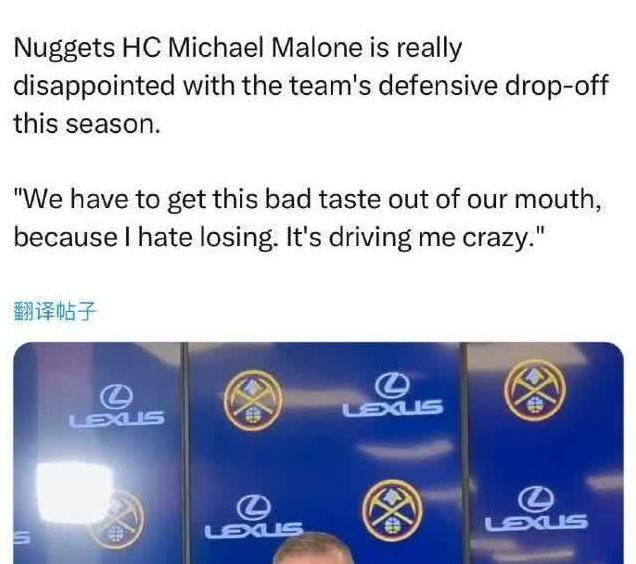Open the embedded press conference photo
The image size is (636, 564).
[318, 453]
